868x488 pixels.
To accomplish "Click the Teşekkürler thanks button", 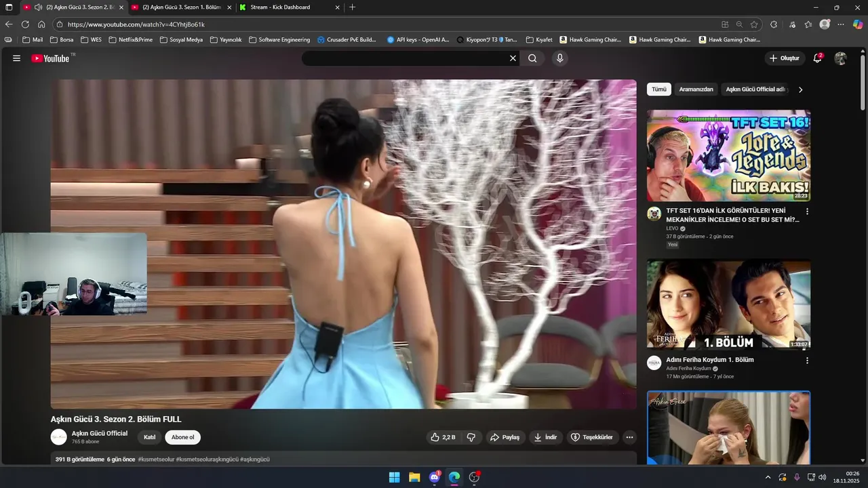I will pyautogui.click(x=592, y=437).
